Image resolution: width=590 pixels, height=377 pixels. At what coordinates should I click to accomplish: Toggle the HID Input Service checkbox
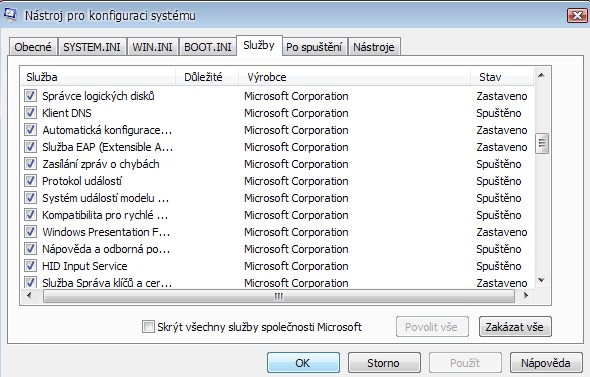tap(30, 266)
